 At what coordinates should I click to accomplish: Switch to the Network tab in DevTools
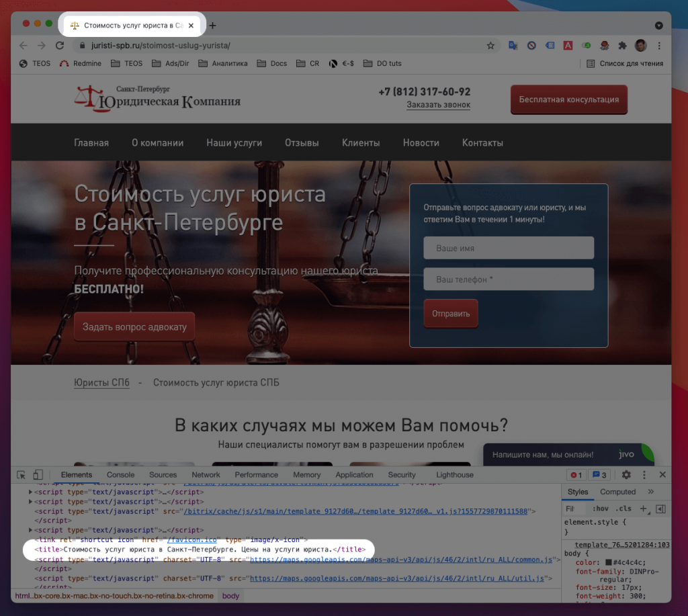pos(206,475)
